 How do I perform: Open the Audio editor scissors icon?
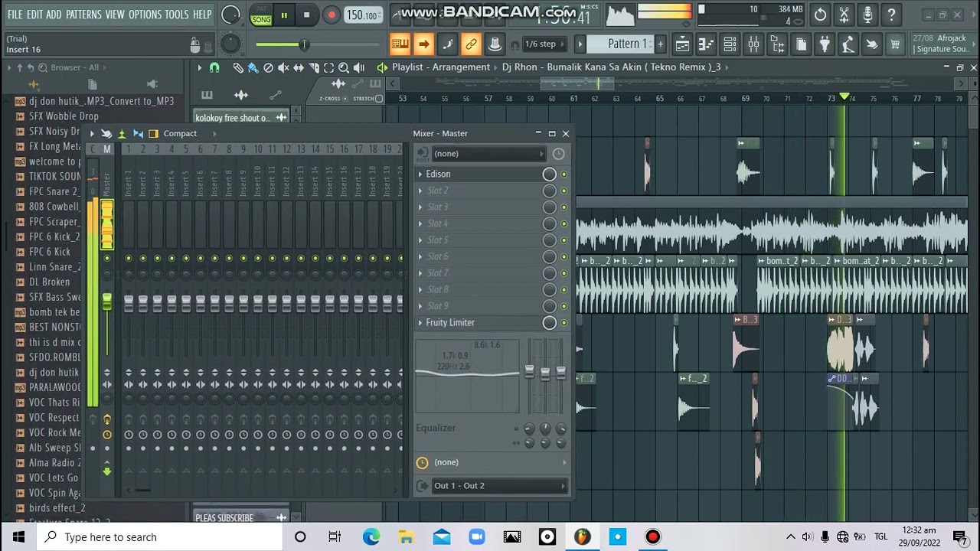[x=844, y=15]
